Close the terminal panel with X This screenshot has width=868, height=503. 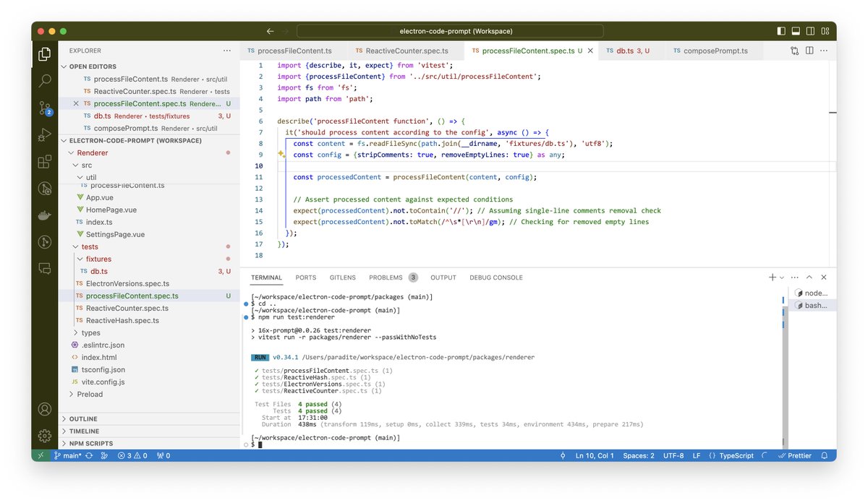824,278
